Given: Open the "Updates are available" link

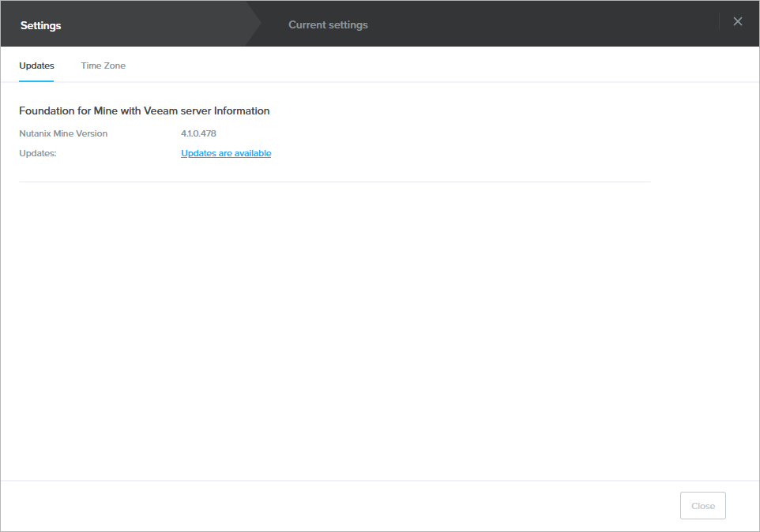Looking at the screenshot, I should click(226, 153).
